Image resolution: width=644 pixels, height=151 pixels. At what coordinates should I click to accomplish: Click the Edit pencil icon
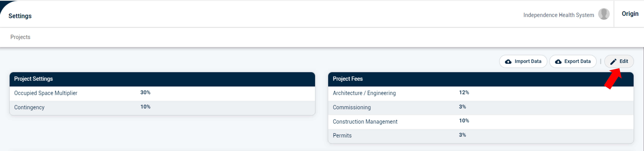coord(613,62)
